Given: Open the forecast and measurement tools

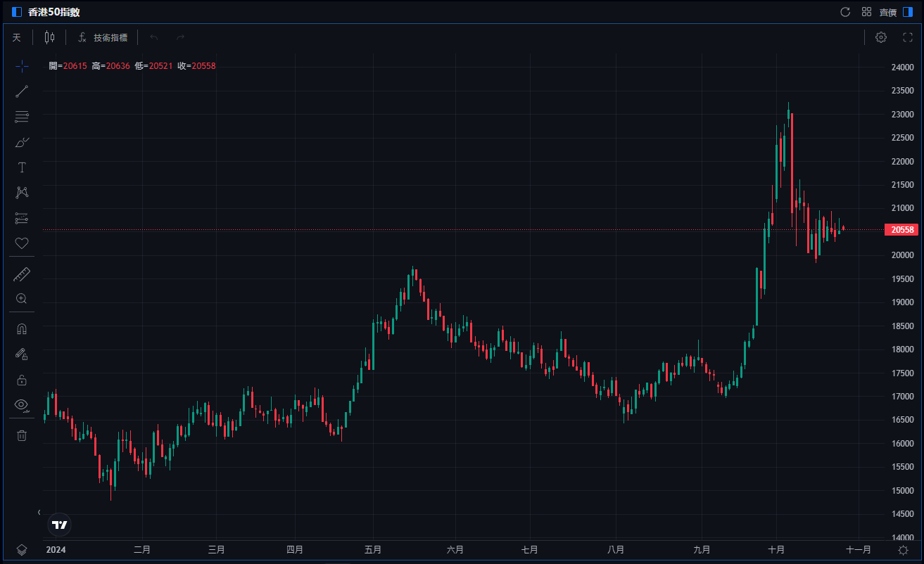Looking at the screenshot, I should pos(22,218).
